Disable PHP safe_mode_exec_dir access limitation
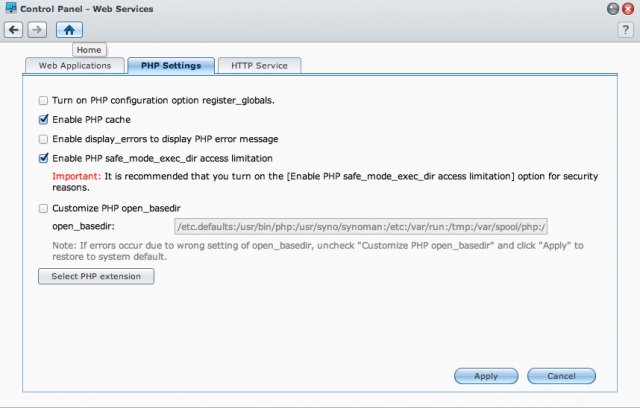 pos(43,158)
